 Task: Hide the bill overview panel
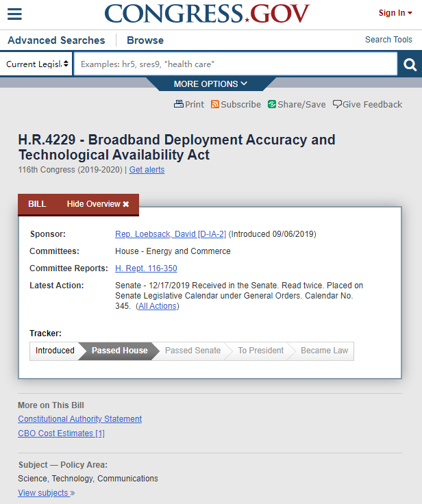[x=98, y=204]
